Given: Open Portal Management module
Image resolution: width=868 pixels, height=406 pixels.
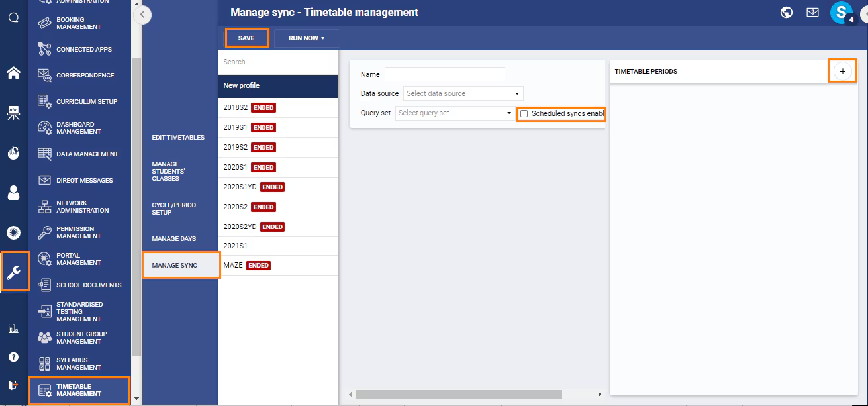Looking at the screenshot, I should pos(79,259).
